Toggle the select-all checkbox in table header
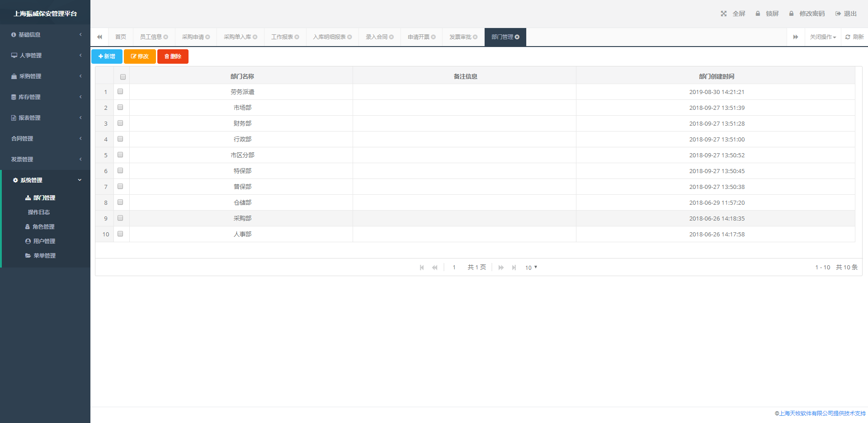Image resolution: width=868 pixels, height=423 pixels. 123,77
